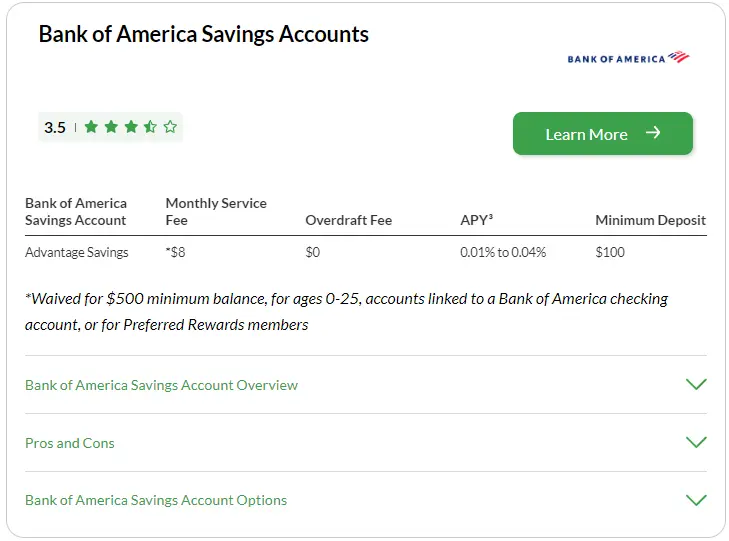
Task: Click the Monthly Service Fee header
Action: tap(216, 211)
